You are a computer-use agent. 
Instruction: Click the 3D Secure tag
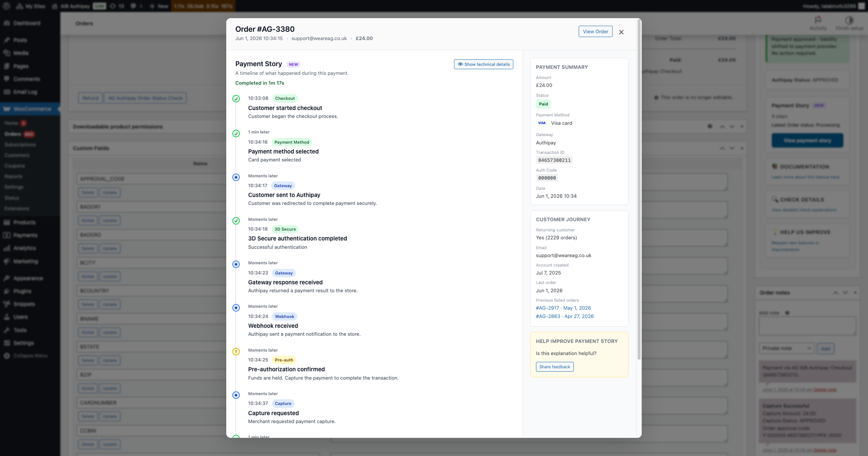click(285, 229)
